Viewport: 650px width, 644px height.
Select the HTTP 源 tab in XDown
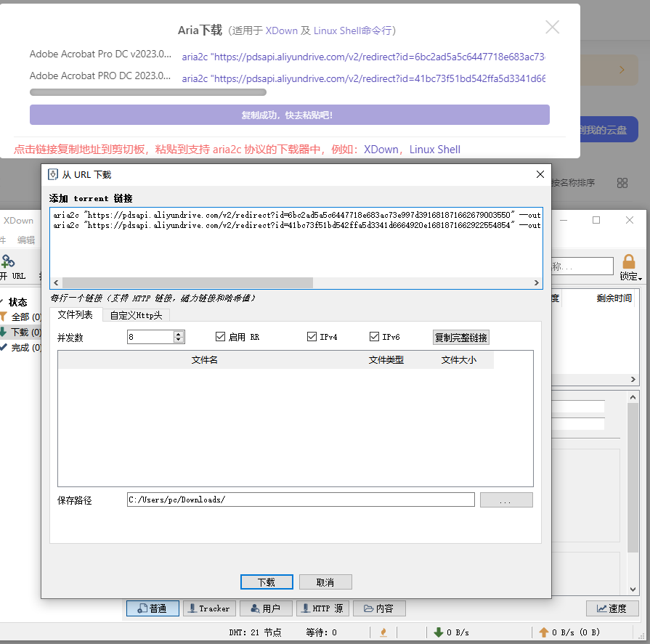click(322, 608)
